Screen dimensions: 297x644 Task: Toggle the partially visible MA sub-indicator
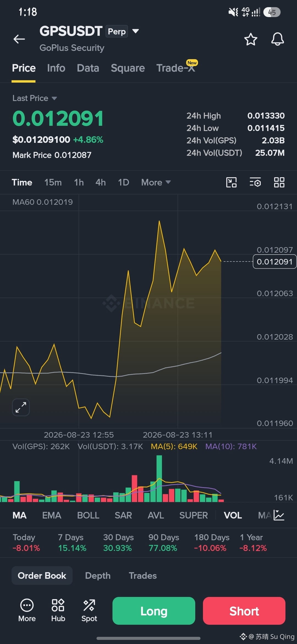265,515
